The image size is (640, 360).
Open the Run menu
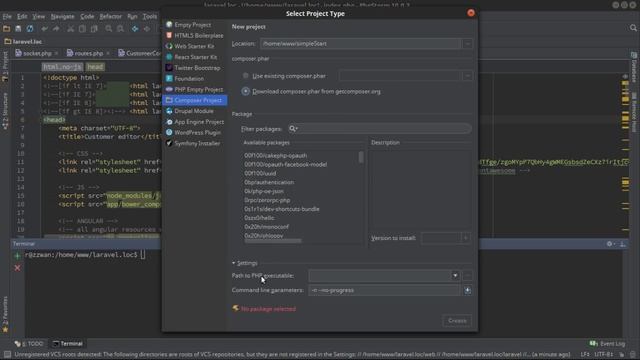point(132,17)
